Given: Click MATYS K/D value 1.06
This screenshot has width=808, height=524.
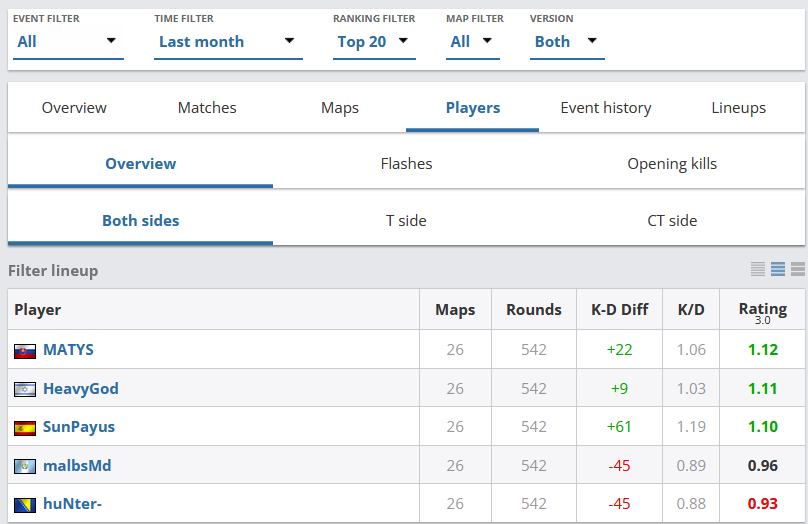Looking at the screenshot, I should click(x=691, y=350).
